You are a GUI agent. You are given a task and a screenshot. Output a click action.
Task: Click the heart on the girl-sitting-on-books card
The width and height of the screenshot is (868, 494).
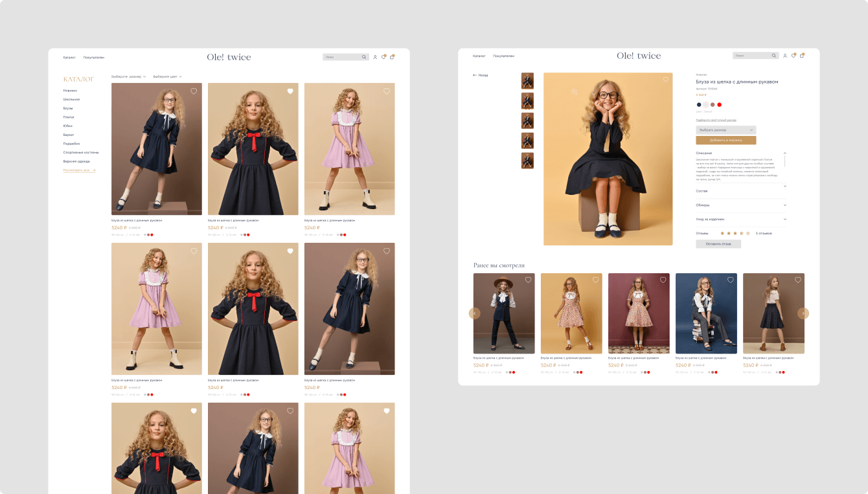[x=730, y=280]
